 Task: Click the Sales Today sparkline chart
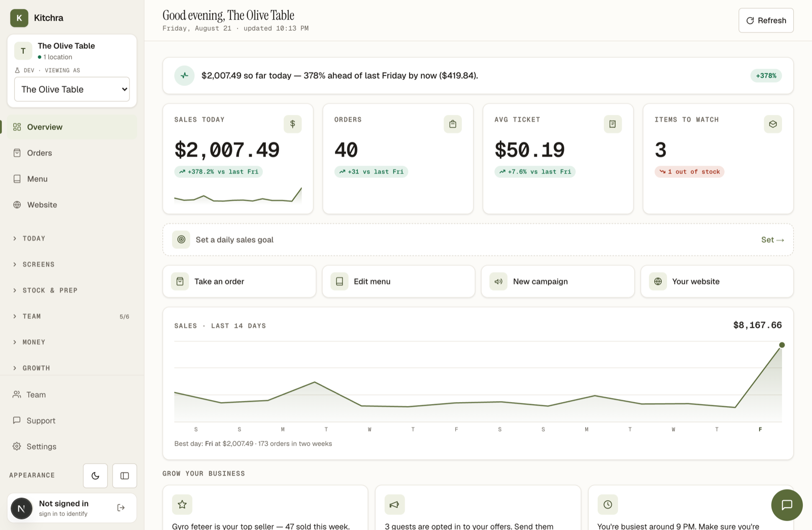[238, 195]
